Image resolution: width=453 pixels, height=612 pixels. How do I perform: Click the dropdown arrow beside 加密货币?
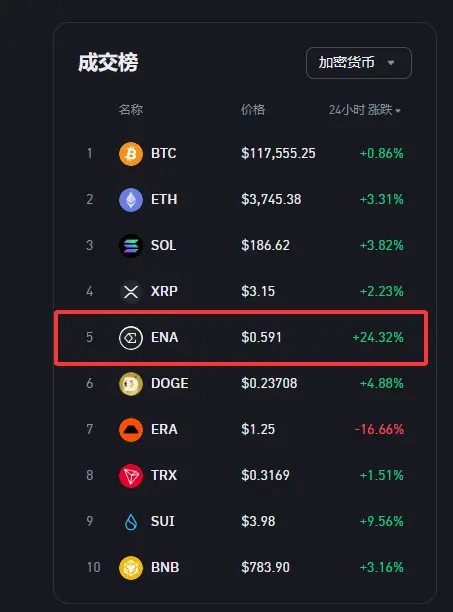391,63
